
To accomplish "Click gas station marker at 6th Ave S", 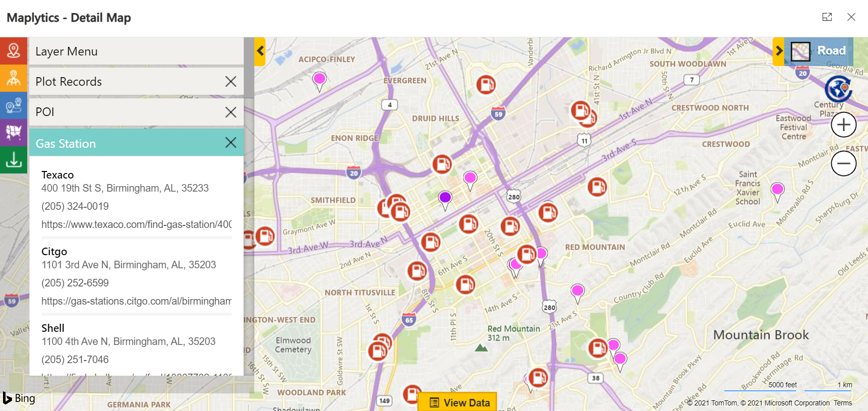I will pyautogui.click(x=465, y=285).
